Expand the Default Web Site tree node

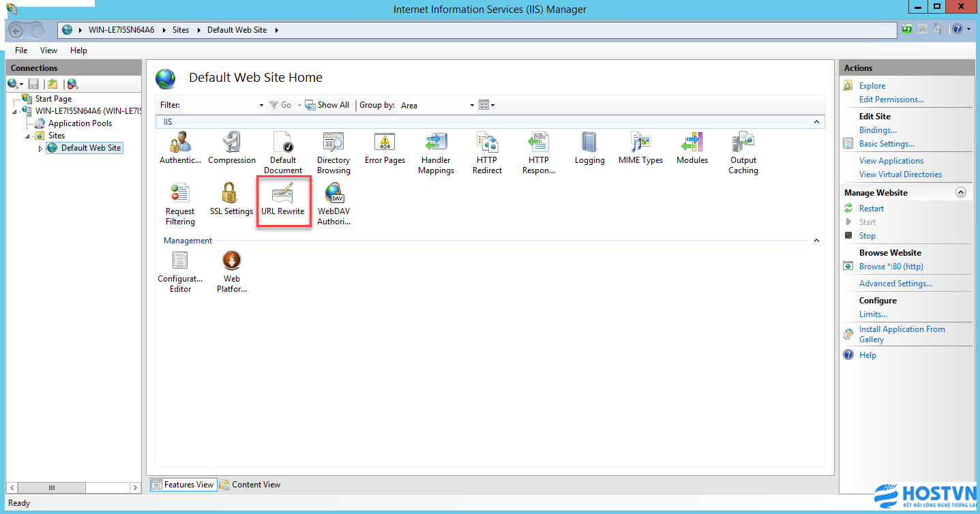tap(40, 148)
